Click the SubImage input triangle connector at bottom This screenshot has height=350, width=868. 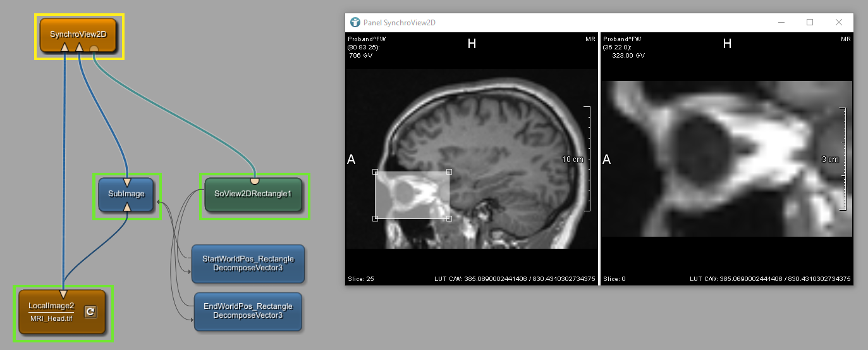point(127,207)
